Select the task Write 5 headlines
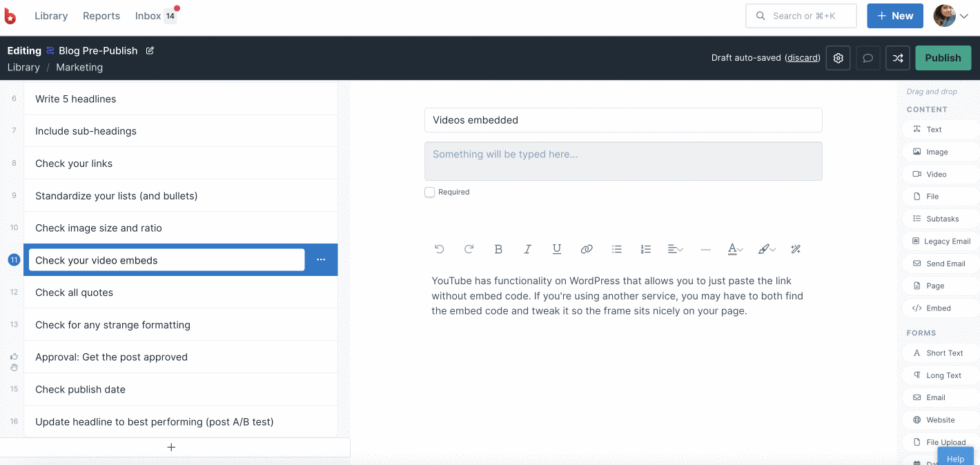This screenshot has height=465, width=980. 181,99
